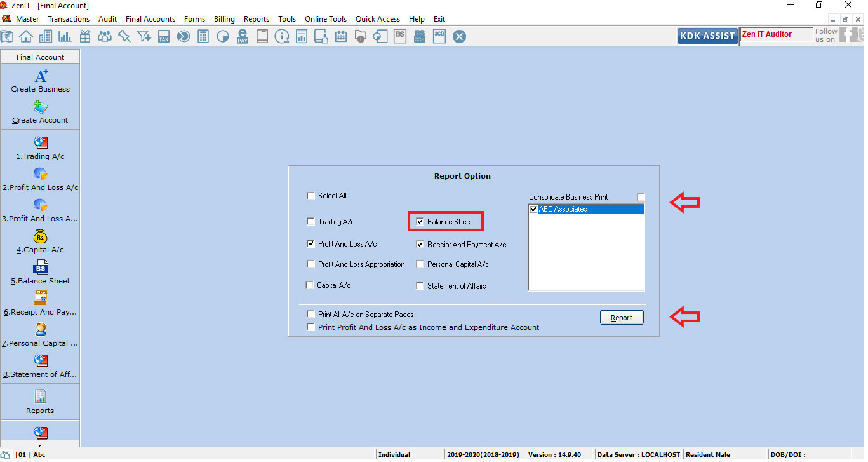Viewport: 868px width, 462px height.
Task: Uncheck the Receipt And Payment A/c checkbox
Action: tap(420, 244)
